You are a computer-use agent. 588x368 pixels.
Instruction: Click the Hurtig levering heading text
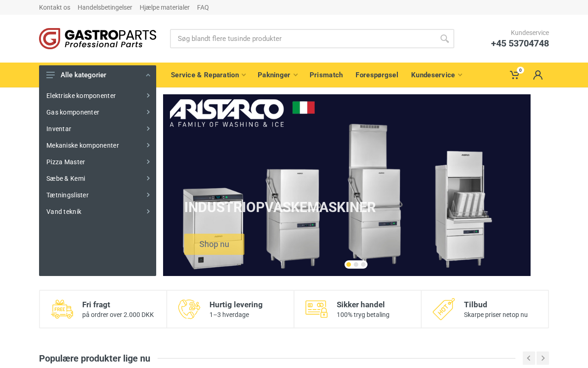pos(236,305)
